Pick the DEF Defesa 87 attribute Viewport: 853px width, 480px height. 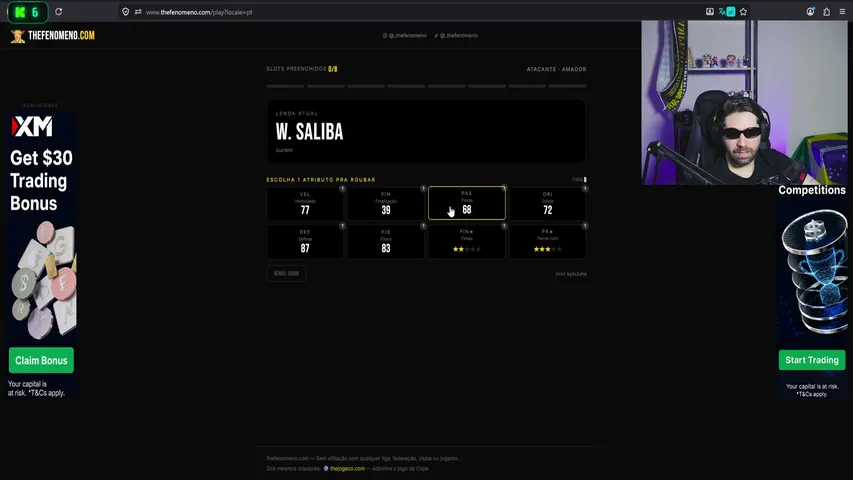[x=305, y=242]
